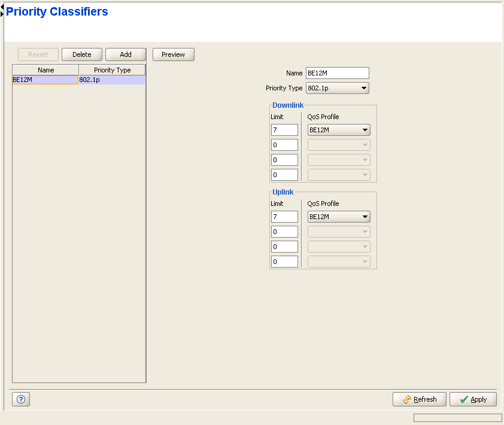504x425 pixels.
Task: Open the first Uplink QoS Profile dropdown
Action: [x=338, y=217]
